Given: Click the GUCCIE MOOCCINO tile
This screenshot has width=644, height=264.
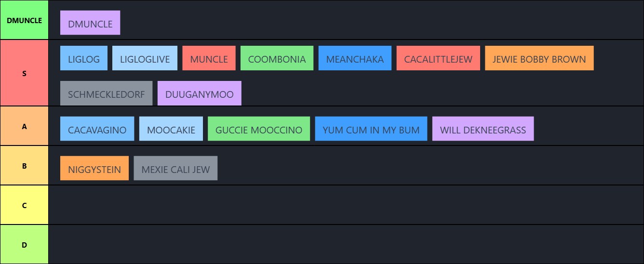Looking at the screenshot, I should [259, 129].
